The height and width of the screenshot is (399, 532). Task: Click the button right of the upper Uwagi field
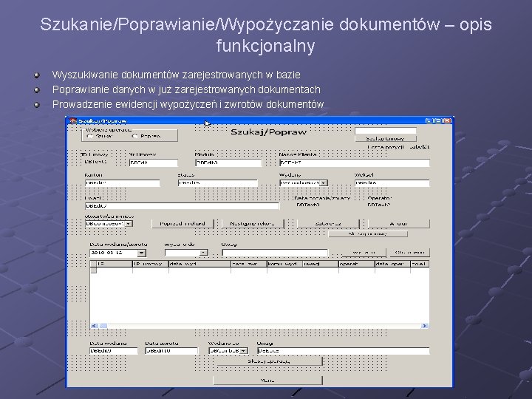tap(364, 253)
